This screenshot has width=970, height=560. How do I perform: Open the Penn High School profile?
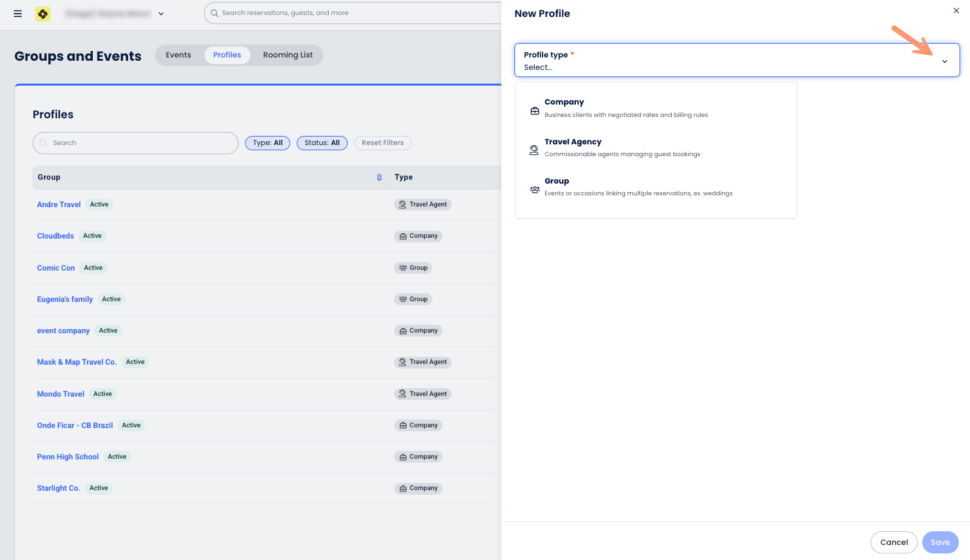68,457
